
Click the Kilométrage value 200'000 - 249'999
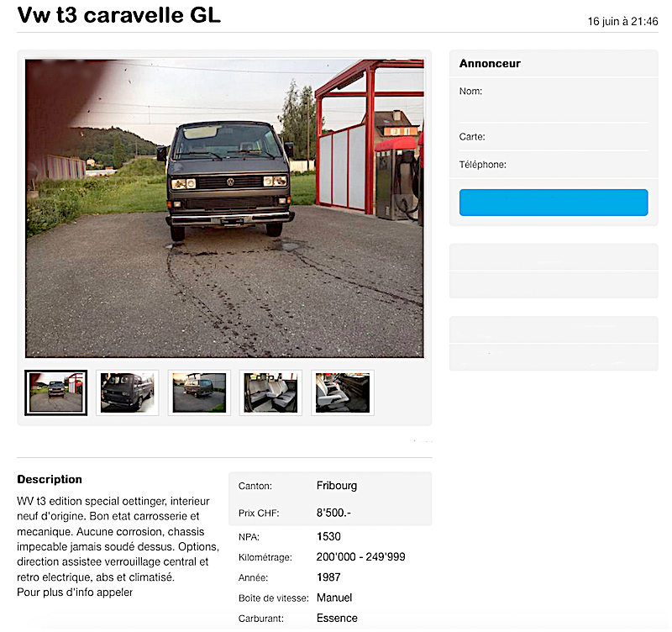(360, 557)
